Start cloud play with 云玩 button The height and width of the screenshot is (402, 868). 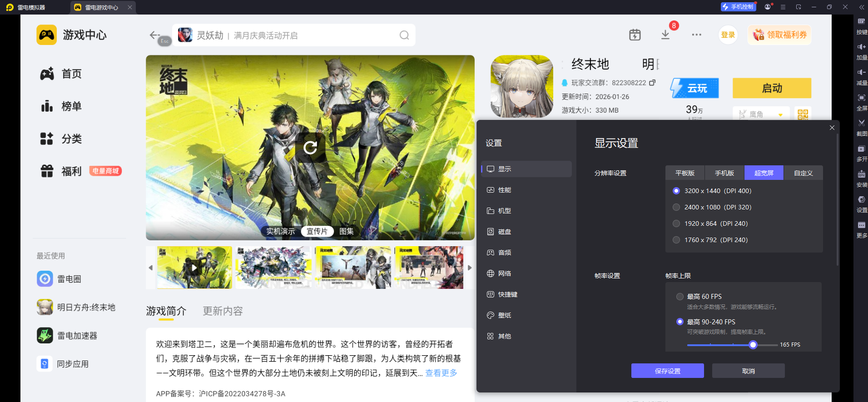pos(694,88)
